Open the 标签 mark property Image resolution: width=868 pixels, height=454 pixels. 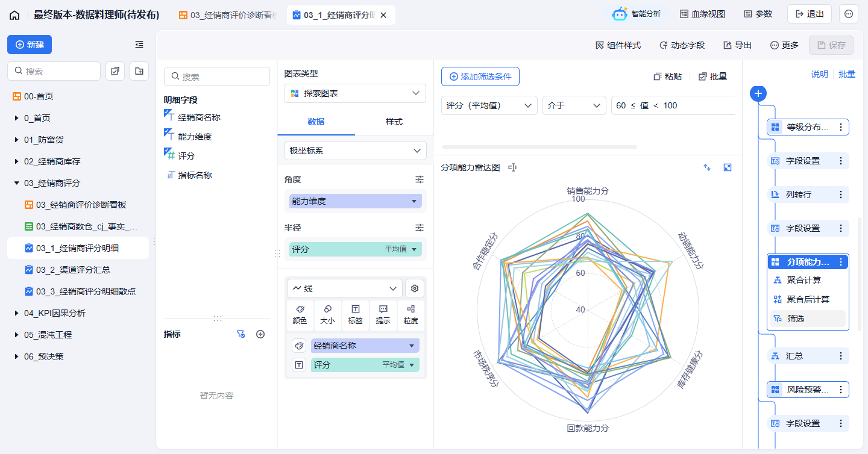coord(356,315)
